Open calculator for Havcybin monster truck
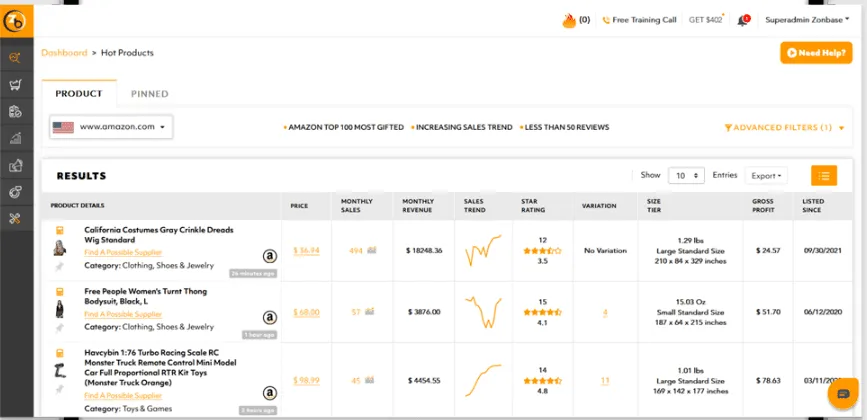867x420 pixels. (60, 353)
